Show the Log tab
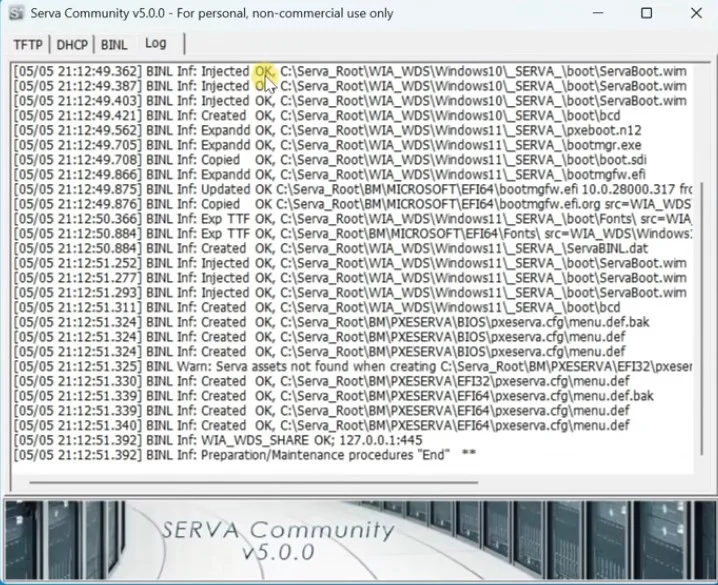Image resolution: width=718 pixels, height=585 pixels. point(156,43)
